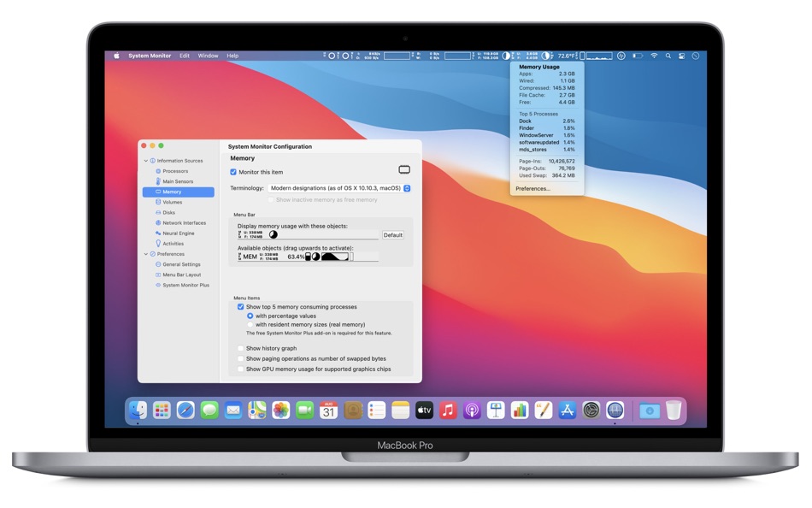Open System Preferences from the Dock
The image size is (812, 508).
591,411
